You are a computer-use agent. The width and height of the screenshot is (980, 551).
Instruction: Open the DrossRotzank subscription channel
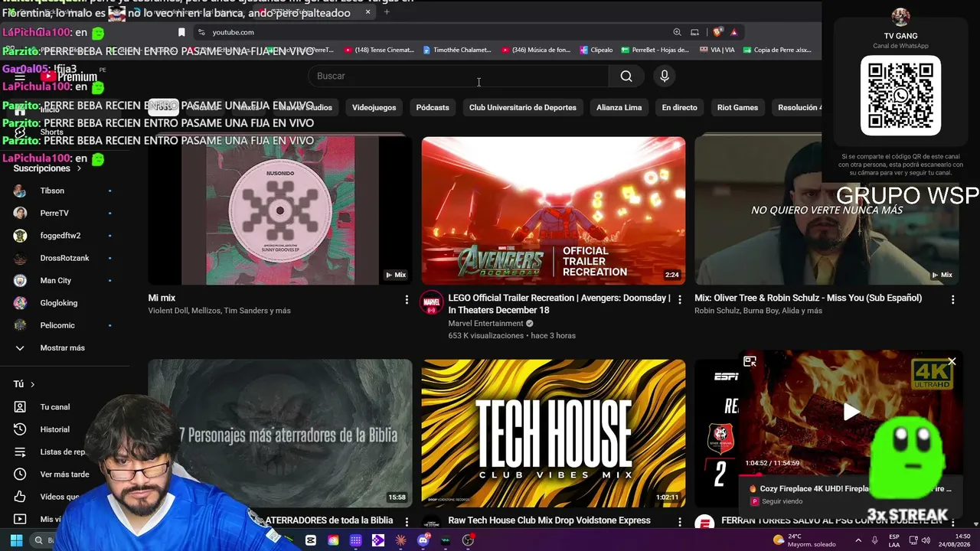point(64,258)
